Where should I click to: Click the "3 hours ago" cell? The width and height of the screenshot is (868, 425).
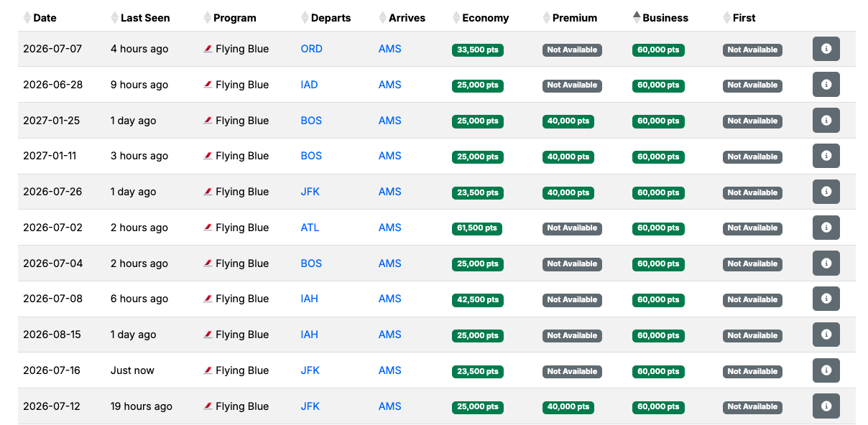coord(139,156)
